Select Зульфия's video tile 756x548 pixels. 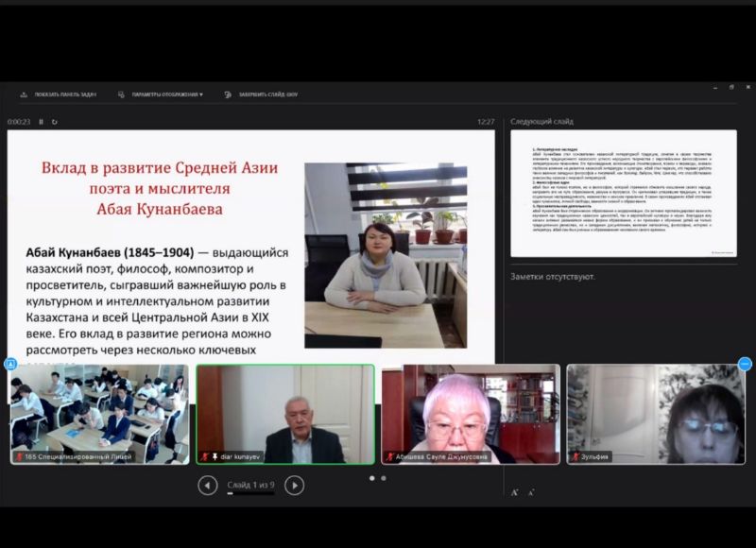click(654, 414)
